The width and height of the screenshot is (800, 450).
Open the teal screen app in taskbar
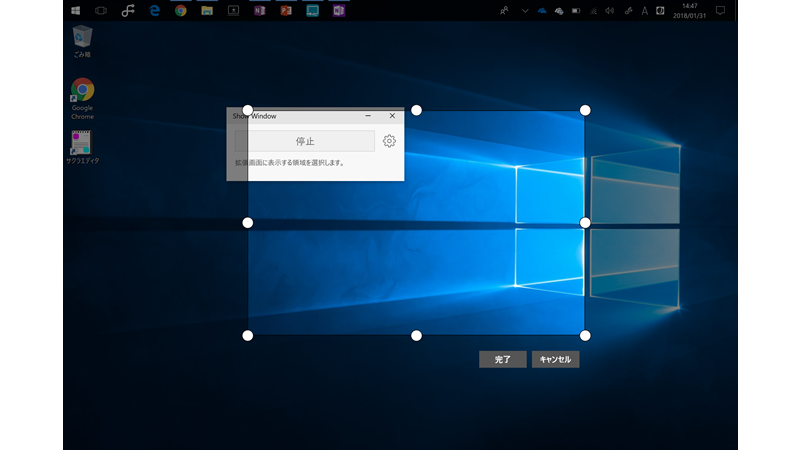[312, 11]
